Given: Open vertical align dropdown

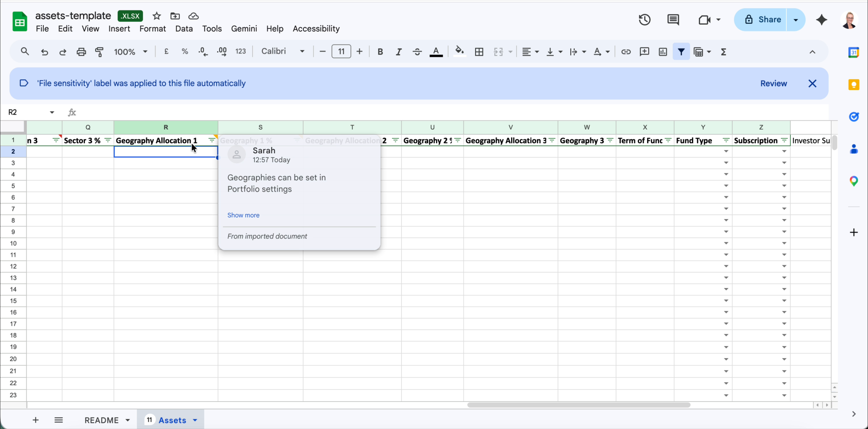Looking at the screenshot, I should (x=554, y=52).
